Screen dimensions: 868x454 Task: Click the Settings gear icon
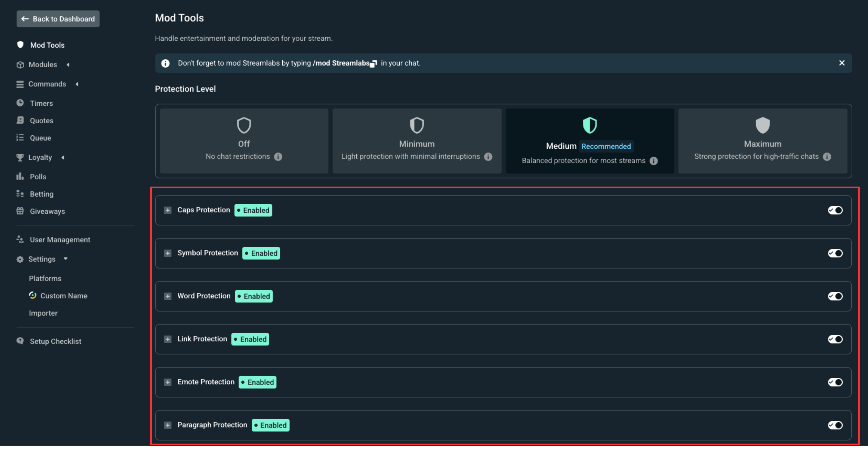pos(20,259)
